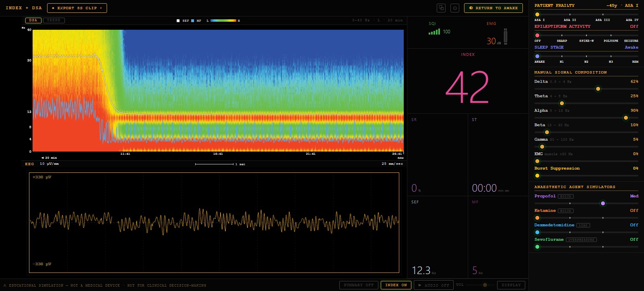The height and width of the screenshot is (291, 644).
Task: Click the large index value 42
Action: [x=467, y=87]
